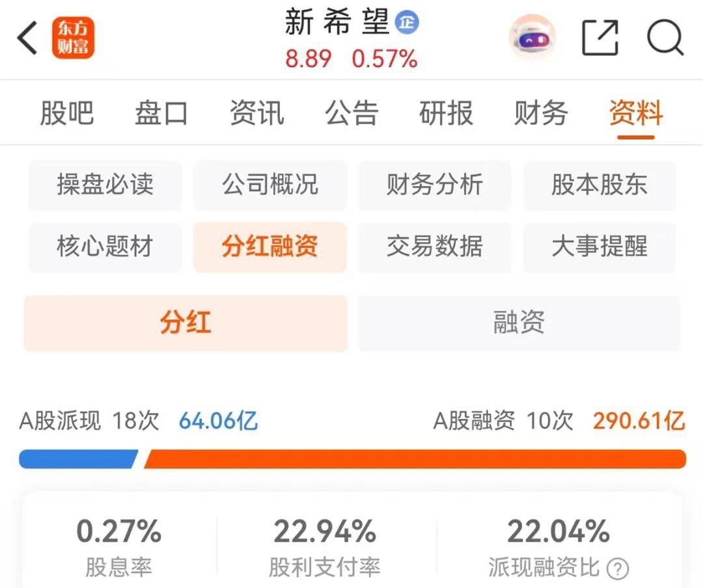Tap the 64.06亿 dividend amount link
This screenshot has height=588, width=703.
218,421
